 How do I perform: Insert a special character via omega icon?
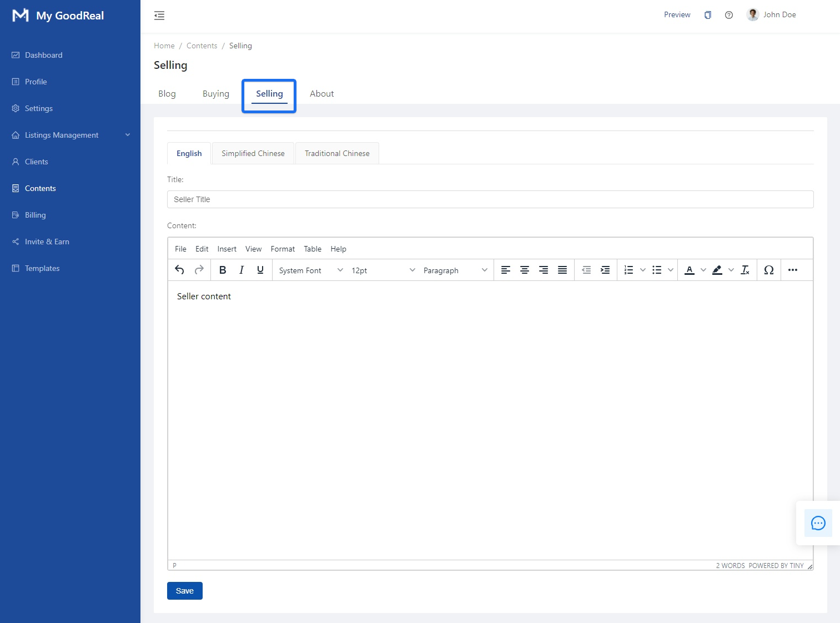(769, 270)
